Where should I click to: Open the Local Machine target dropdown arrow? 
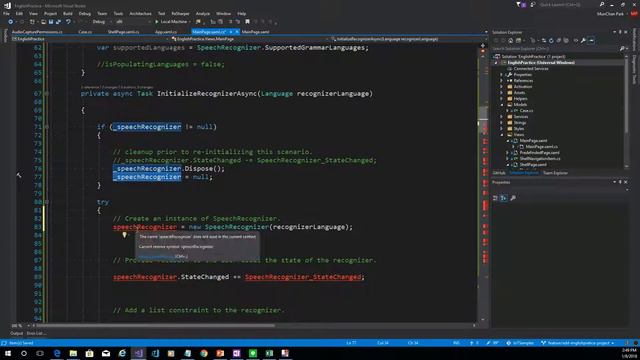tap(190, 22)
